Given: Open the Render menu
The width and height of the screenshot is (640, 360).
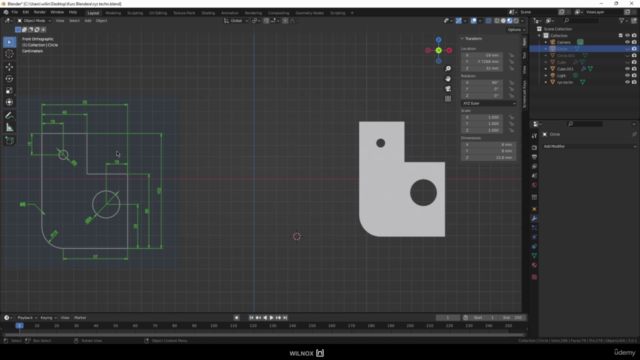Looking at the screenshot, I should [40, 12].
